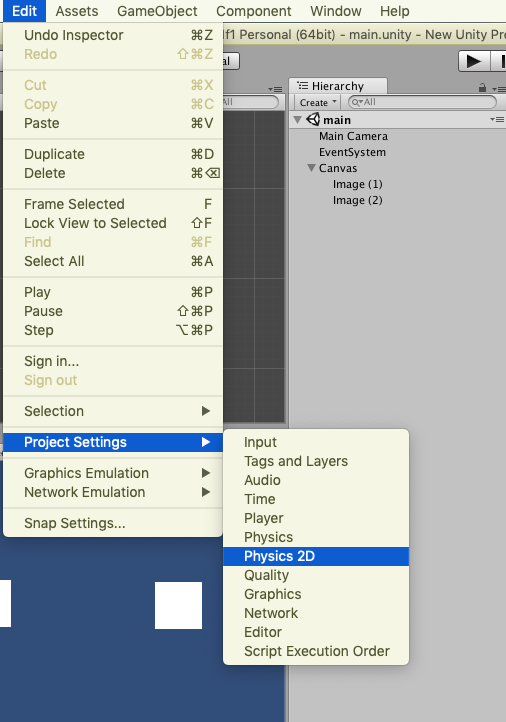506x722 pixels.
Task: Collapse the main scene in Hierarchy
Action: (297, 120)
